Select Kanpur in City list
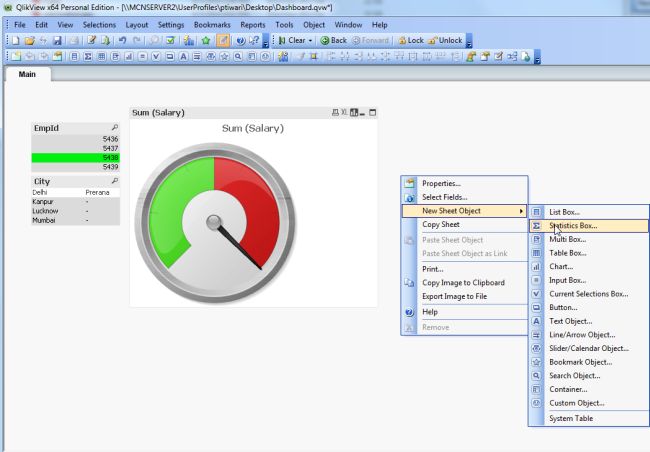The image size is (650, 452). coord(75,202)
